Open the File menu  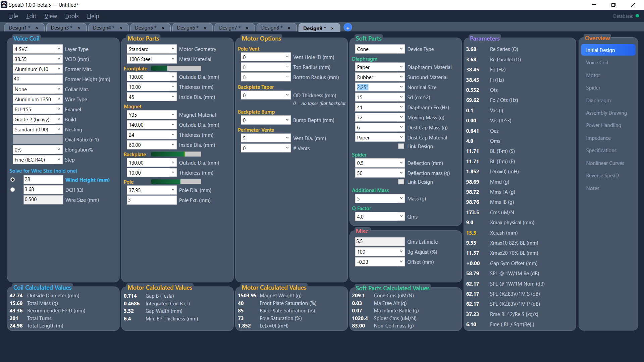pos(13,16)
